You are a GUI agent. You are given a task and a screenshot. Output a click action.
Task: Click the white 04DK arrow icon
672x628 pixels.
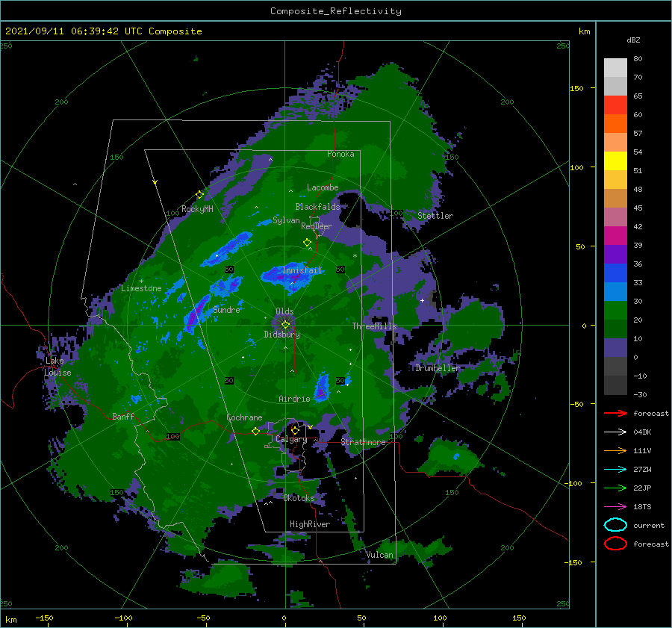pyautogui.click(x=615, y=432)
